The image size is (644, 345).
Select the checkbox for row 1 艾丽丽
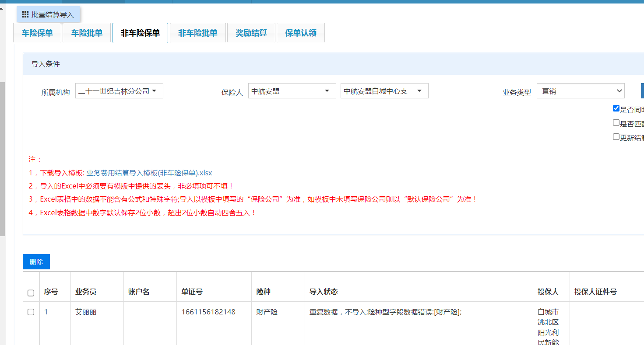point(31,312)
